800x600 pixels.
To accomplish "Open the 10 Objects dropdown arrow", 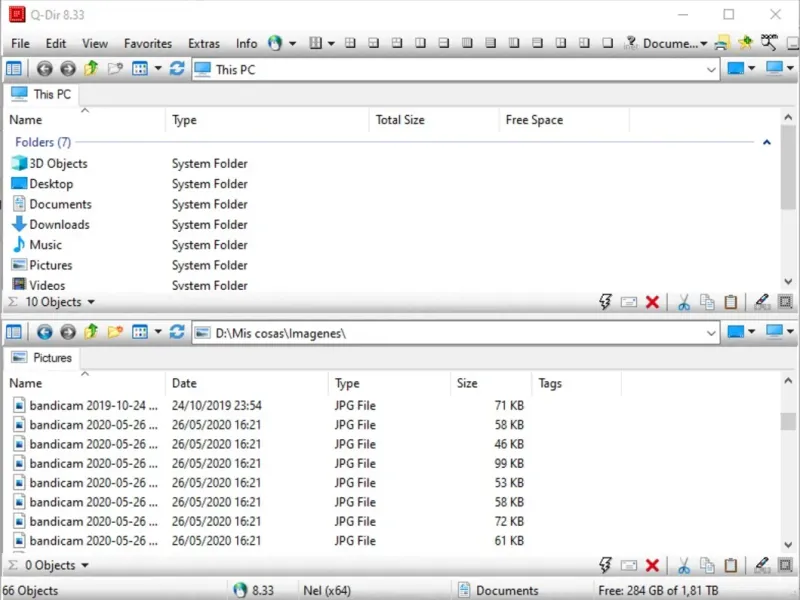I will pos(91,302).
